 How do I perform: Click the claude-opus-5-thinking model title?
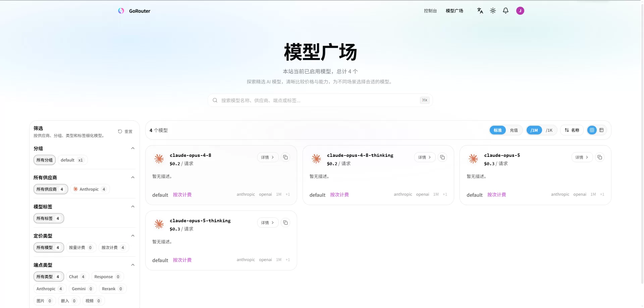point(200,221)
